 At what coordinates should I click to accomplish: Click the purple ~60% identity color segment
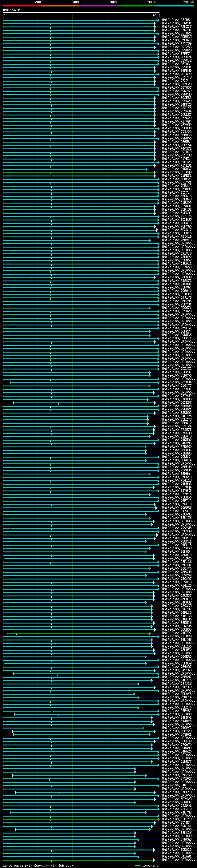pyautogui.click(x=99, y=6)
